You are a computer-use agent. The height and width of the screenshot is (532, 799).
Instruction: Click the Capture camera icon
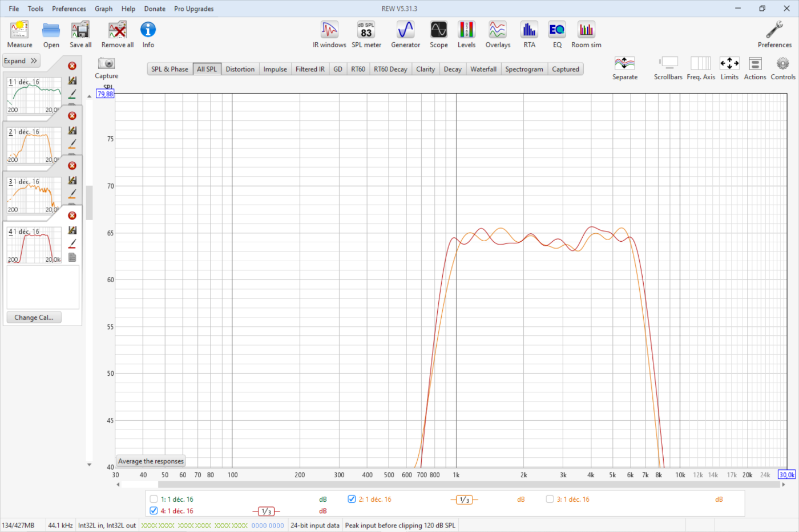(x=106, y=64)
